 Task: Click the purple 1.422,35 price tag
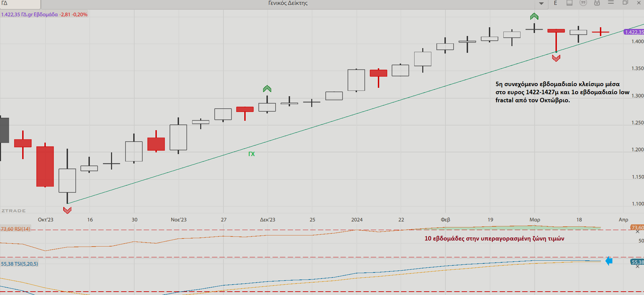(x=634, y=32)
